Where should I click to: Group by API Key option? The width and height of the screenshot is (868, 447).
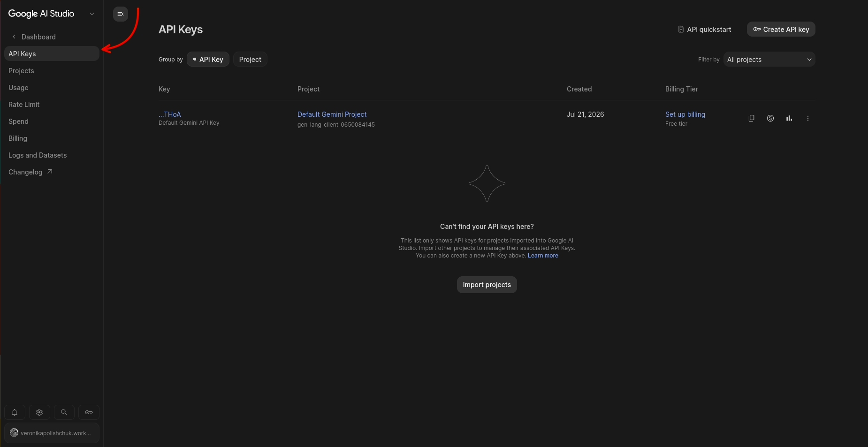[x=208, y=60]
